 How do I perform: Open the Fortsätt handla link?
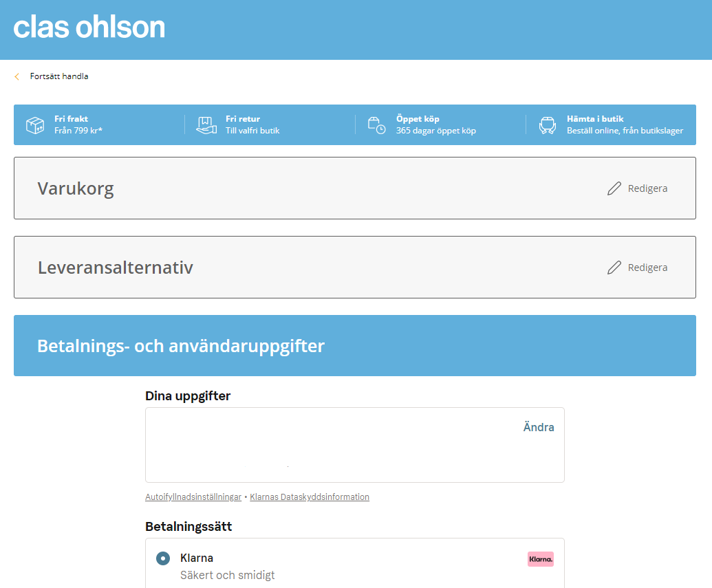(59, 76)
